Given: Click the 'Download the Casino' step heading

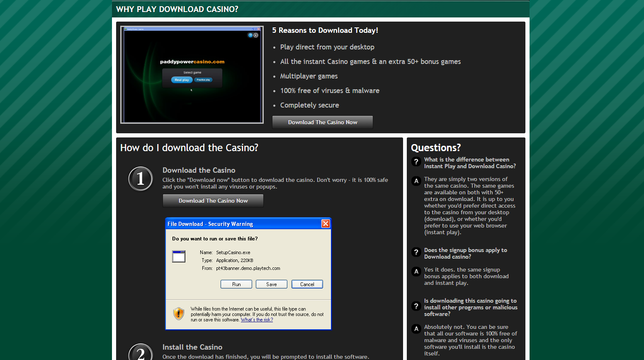Looking at the screenshot, I should click(x=199, y=170).
